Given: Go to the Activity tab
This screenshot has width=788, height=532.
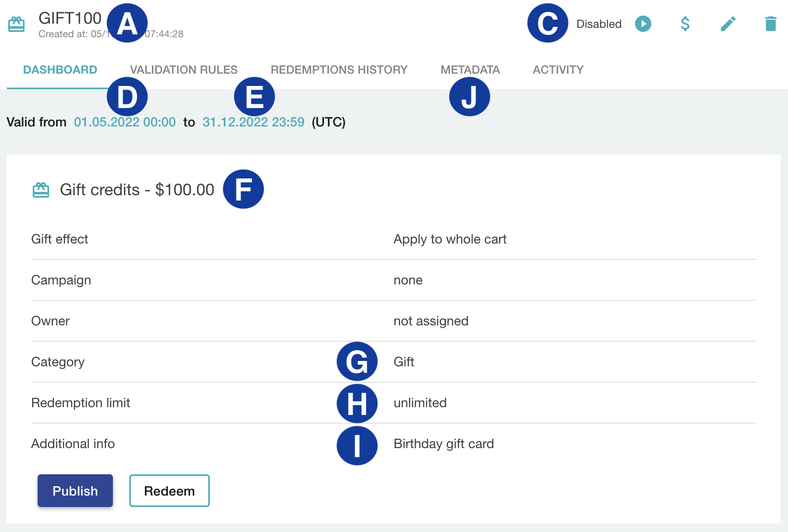Looking at the screenshot, I should pyautogui.click(x=558, y=70).
